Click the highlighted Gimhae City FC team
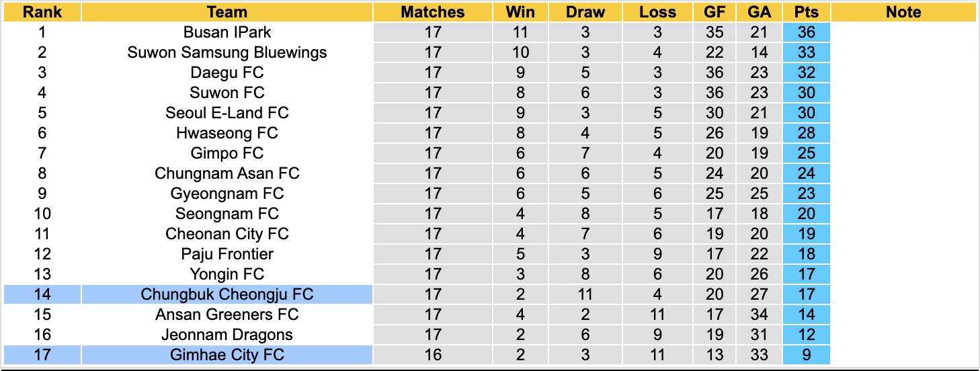980x371 pixels. [x=227, y=355]
